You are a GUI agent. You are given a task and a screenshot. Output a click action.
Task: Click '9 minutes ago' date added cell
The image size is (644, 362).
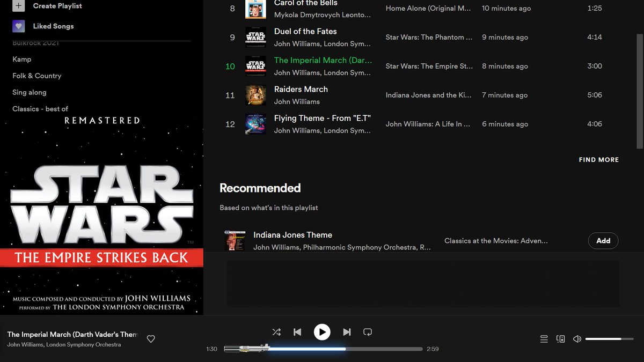click(505, 38)
